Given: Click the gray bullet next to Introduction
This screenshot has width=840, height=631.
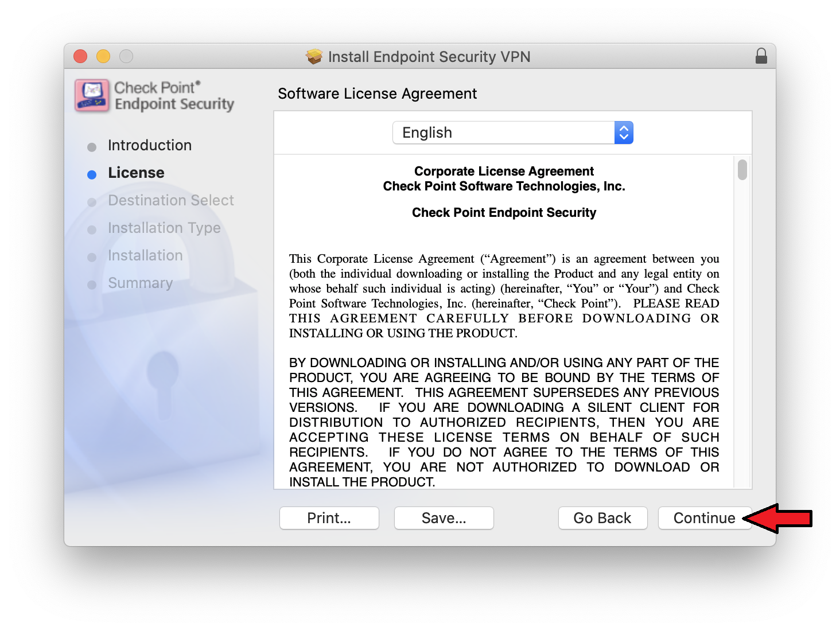Looking at the screenshot, I should (92, 147).
